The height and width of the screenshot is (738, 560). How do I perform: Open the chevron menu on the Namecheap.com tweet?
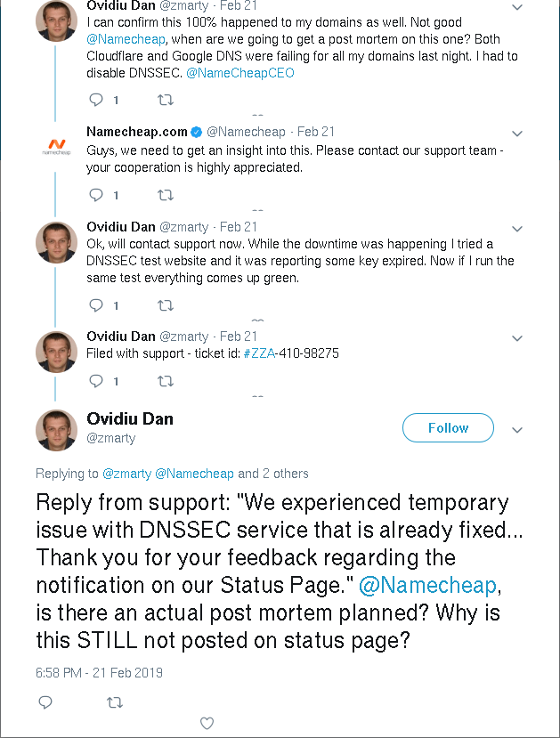point(516,132)
